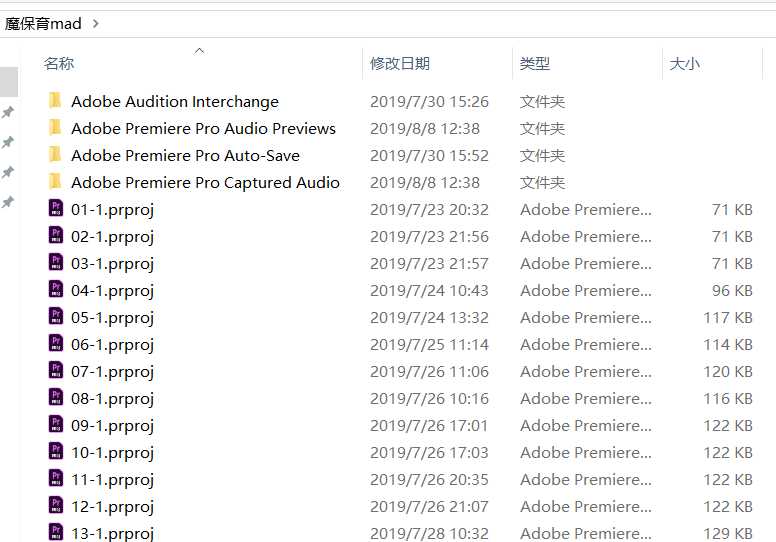Click the 116 KB size value

tap(728, 398)
